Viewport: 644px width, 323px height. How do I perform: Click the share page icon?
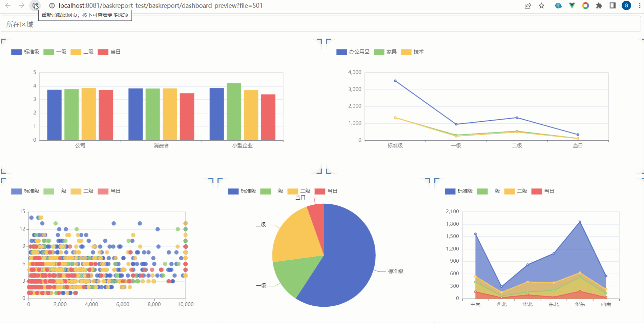point(528,6)
